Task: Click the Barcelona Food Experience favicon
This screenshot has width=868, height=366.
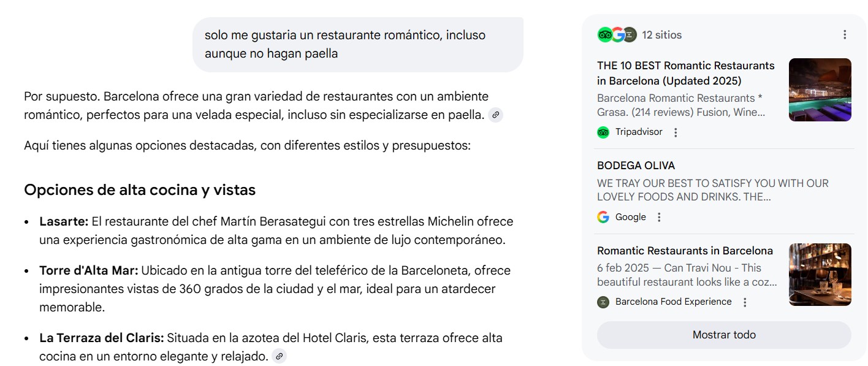Action: [603, 302]
